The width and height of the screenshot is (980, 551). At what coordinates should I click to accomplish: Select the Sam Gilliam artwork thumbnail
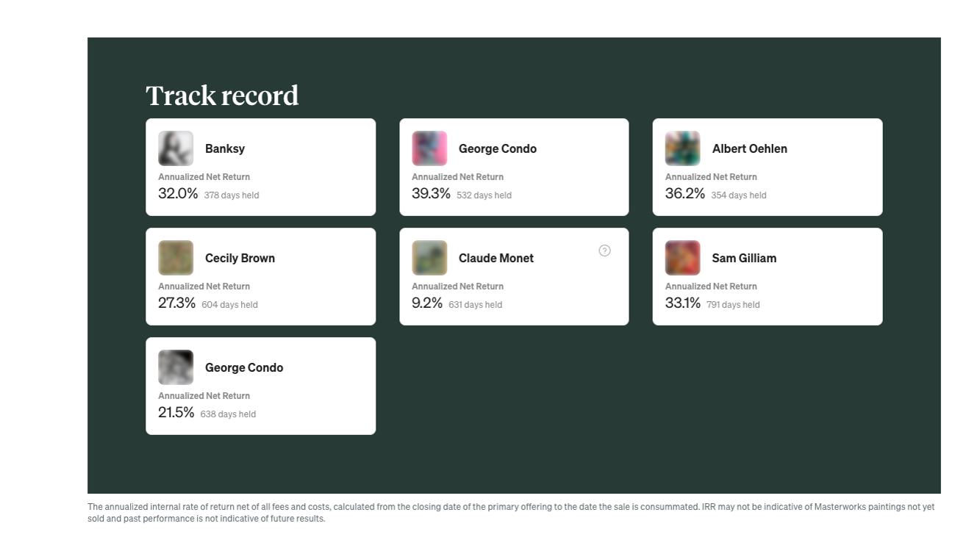682,258
